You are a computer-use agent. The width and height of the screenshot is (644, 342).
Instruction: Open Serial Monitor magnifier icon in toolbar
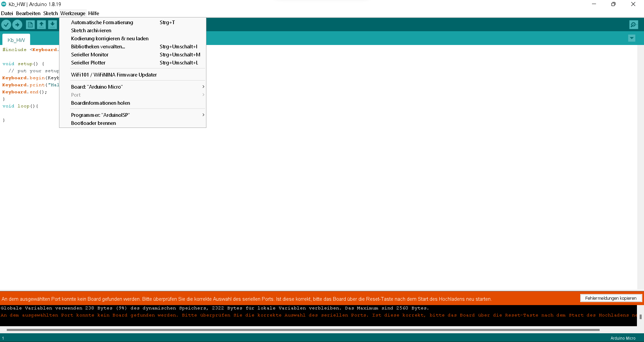[x=633, y=25]
